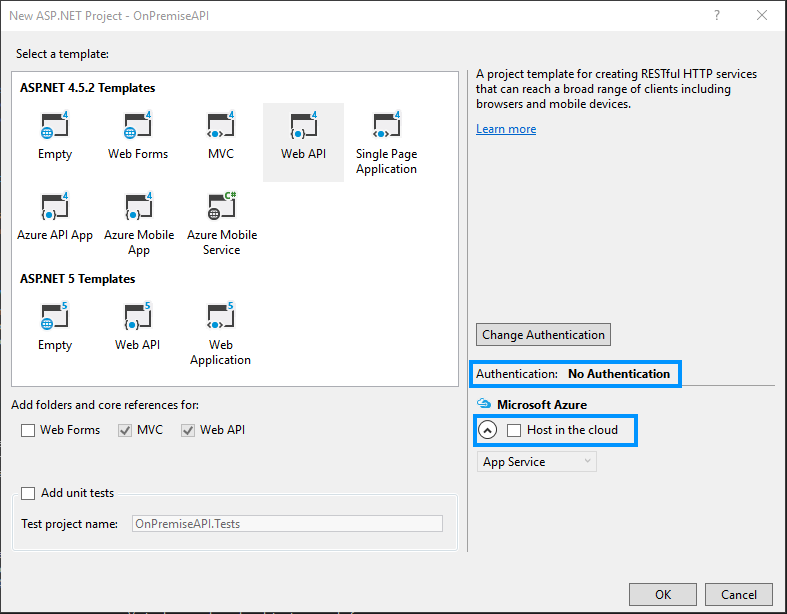
Task: Click the Test project name field
Action: pyautogui.click(x=287, y=523)
